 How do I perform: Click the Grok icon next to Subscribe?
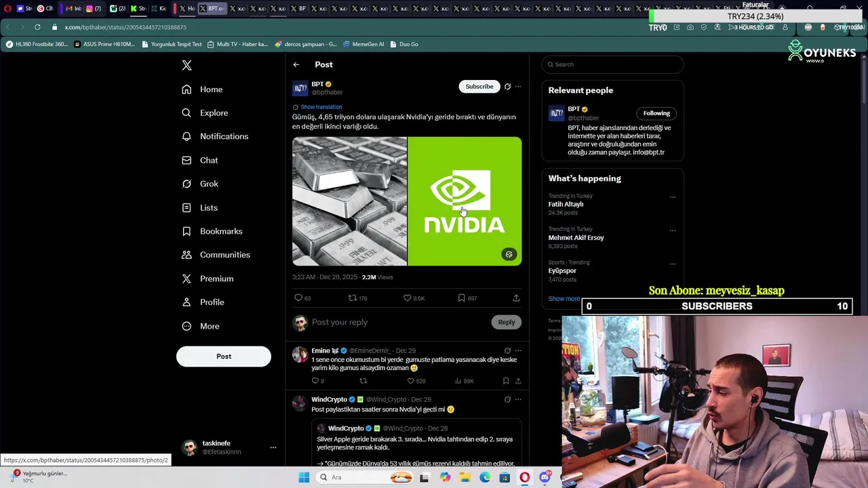point(507,87)
